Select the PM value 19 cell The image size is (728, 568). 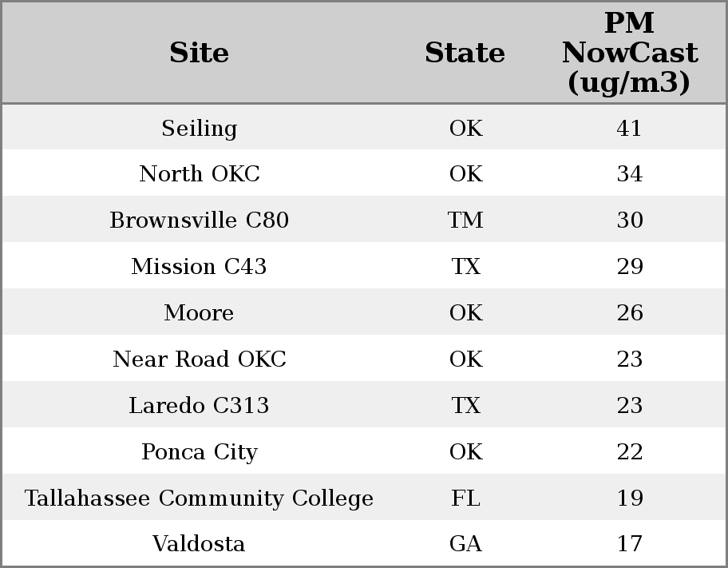[629, 498]
